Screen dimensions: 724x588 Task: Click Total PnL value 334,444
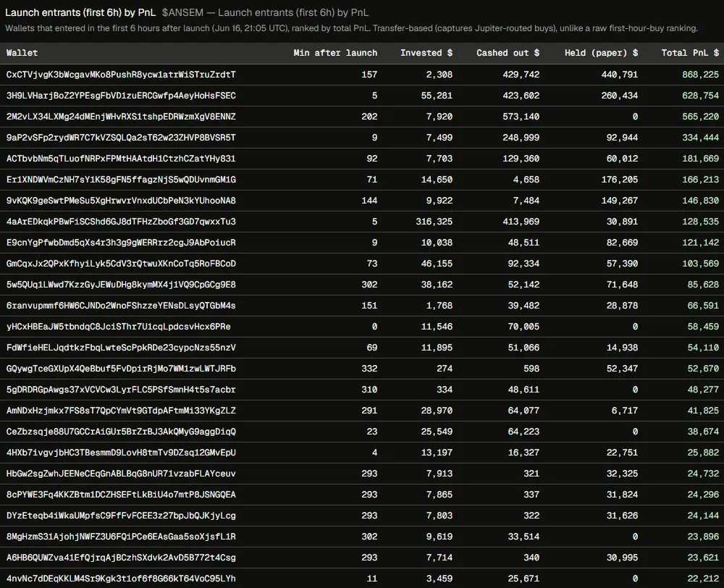[x=700, y=138]
